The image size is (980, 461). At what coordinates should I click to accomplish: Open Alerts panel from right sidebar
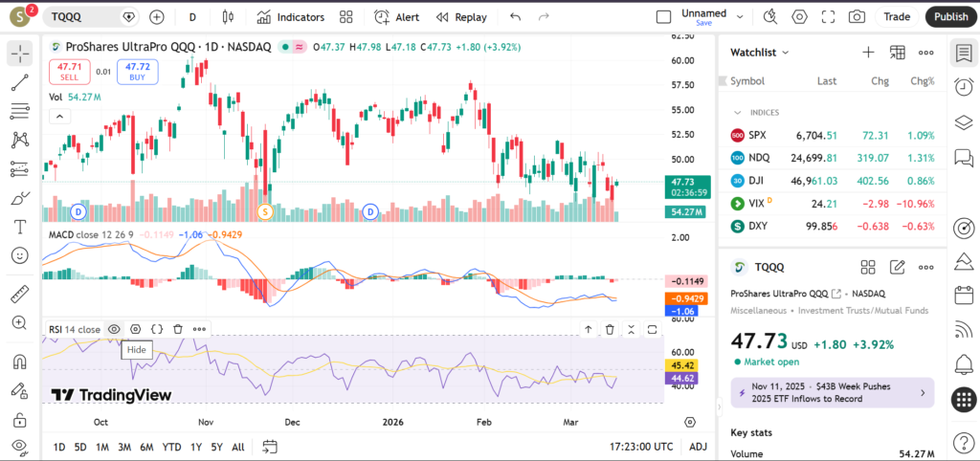coord(963,86)
